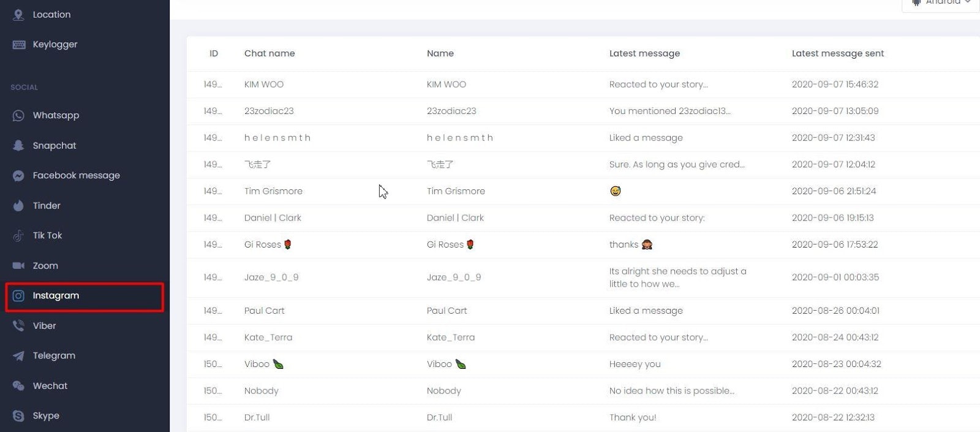This screenshot has width=980, height=432.
Task: Click timestamp 2020-08-24 00:43:12
Action: click(x=835, y=338)
